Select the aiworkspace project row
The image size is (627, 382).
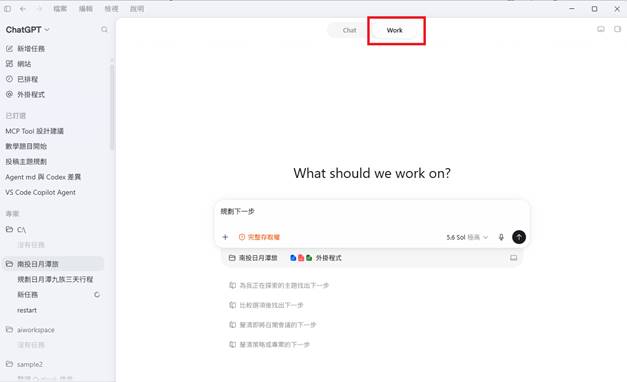[54, 330]
